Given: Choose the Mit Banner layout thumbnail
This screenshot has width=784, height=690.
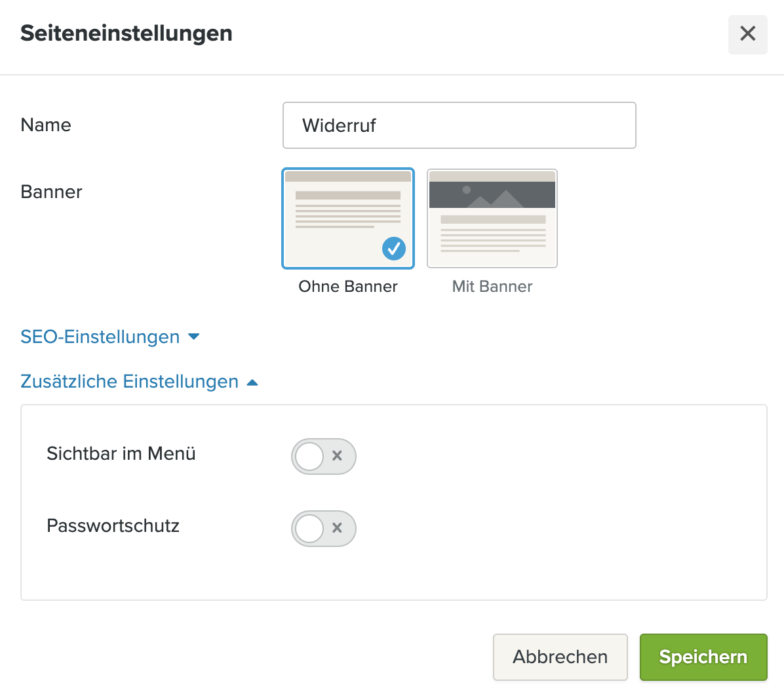Looking at the screenshot, I should point(492,218).
